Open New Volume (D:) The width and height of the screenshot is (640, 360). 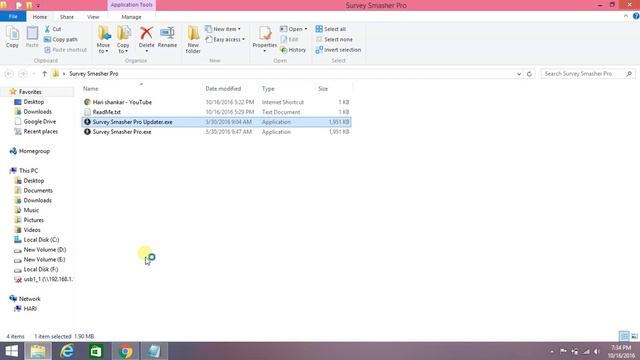[44, 249]
